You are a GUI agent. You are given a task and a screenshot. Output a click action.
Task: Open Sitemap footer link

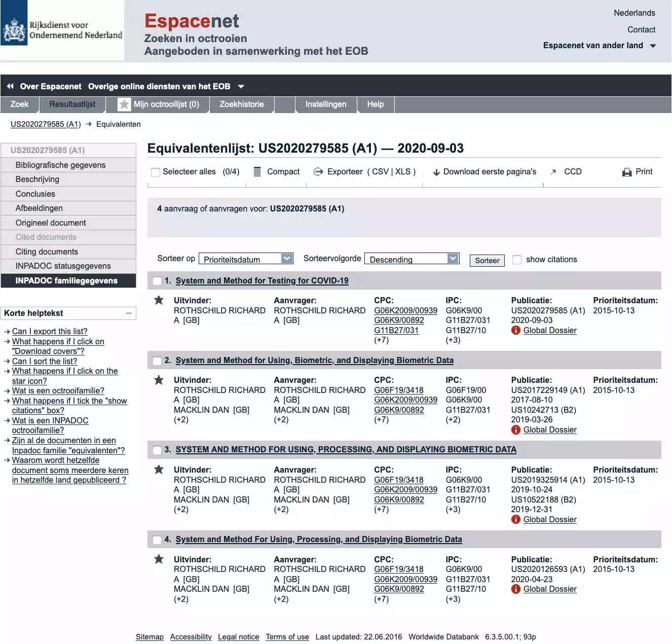click(150, 637)
